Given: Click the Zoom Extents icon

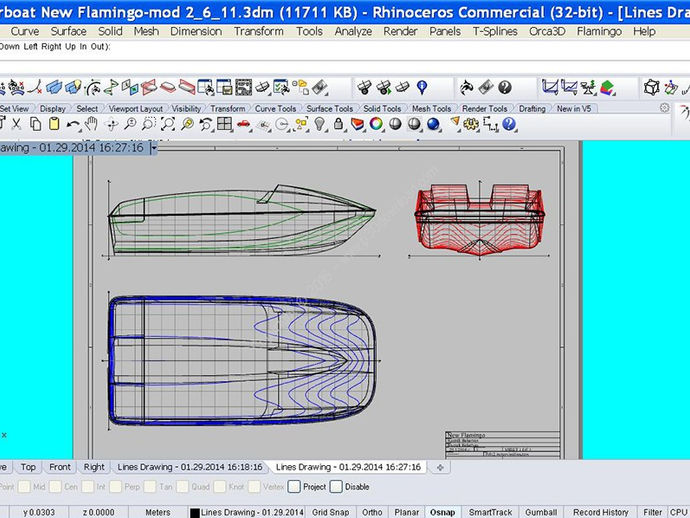Looking at the screenshot, I should coord(168,124).
